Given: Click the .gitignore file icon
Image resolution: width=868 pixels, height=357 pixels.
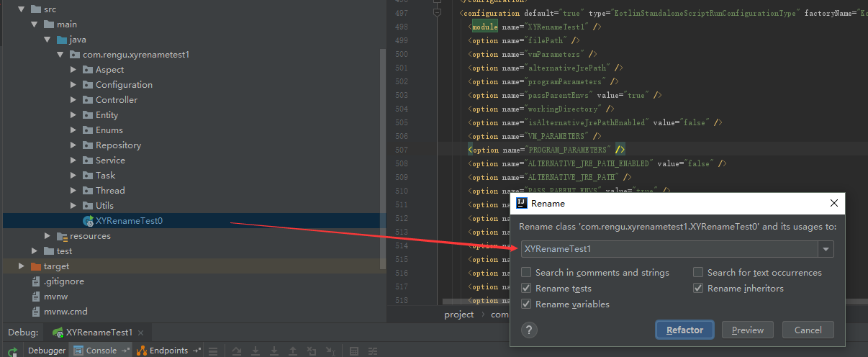Looking at the screenshot, I should [36, 281].
